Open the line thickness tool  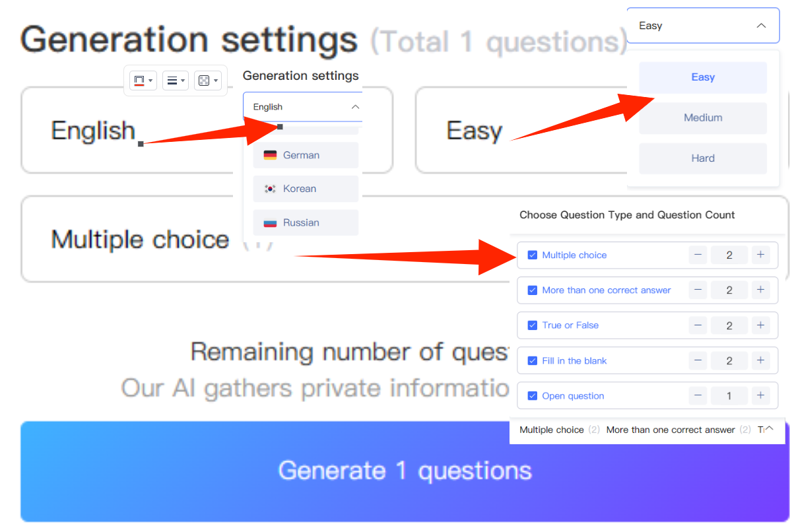[x=176, y=81]
